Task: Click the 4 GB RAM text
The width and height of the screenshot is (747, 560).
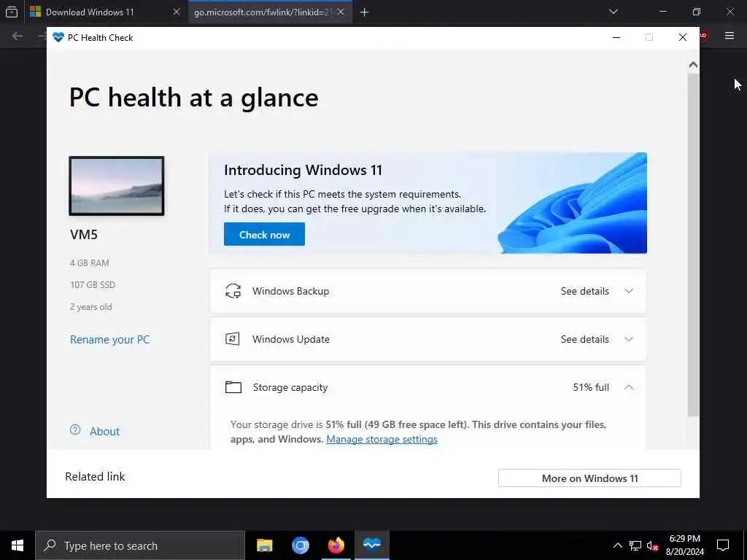Action: [x=90, y=262]
